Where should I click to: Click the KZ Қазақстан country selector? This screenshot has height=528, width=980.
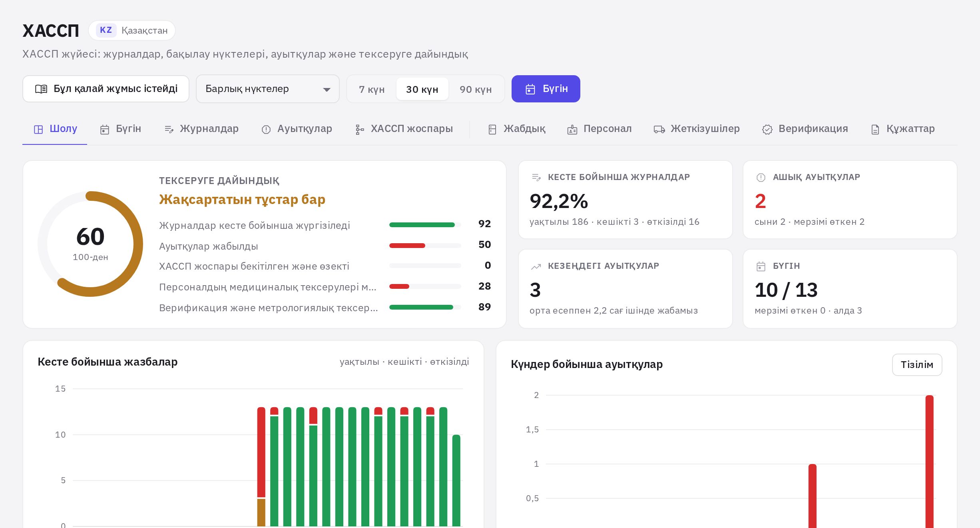point(132,30)
